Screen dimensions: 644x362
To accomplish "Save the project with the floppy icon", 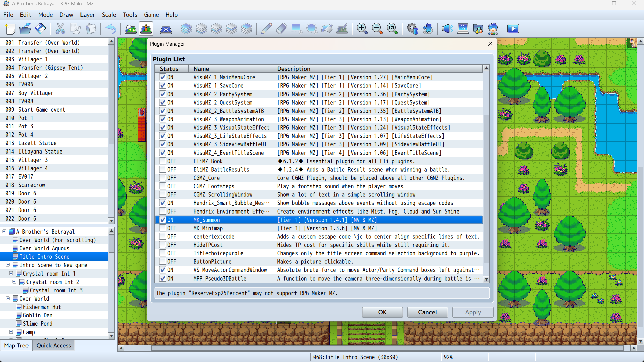I will point(40,29).
